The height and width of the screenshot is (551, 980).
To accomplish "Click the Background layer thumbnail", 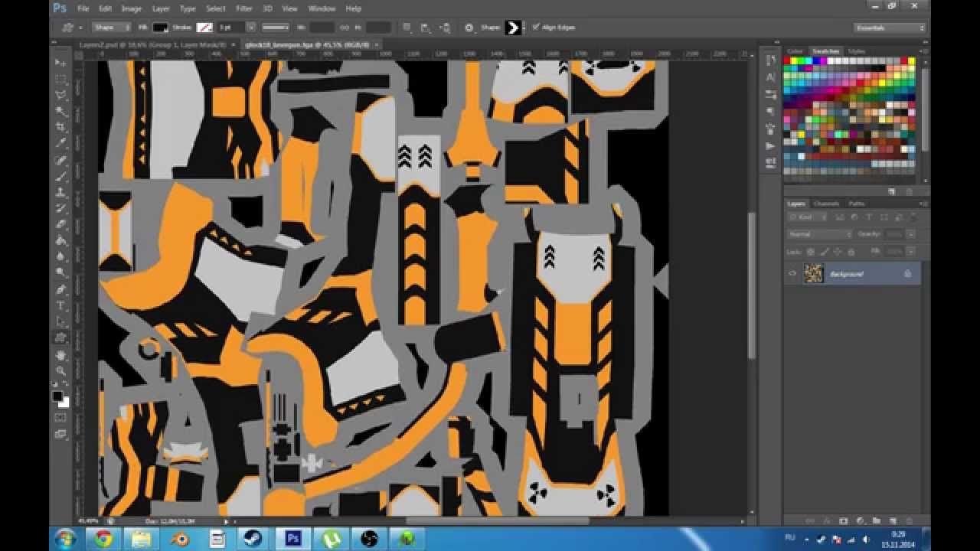I will click(x=813, y=273).
